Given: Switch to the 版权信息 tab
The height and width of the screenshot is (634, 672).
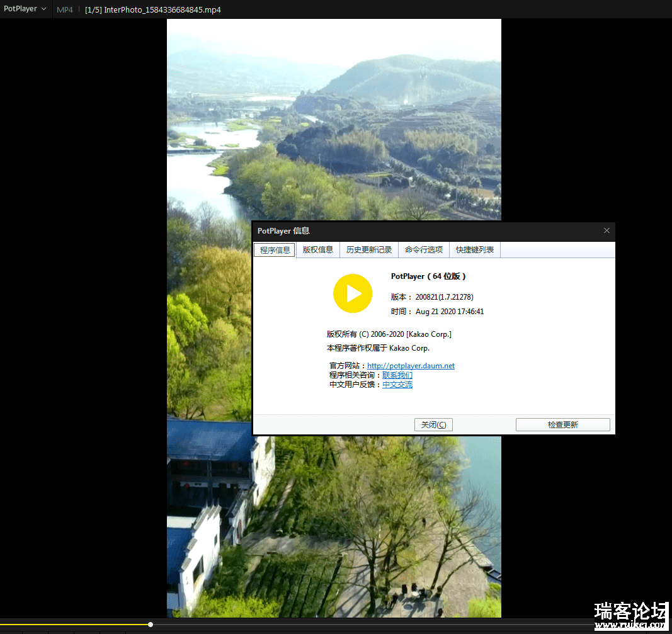Looking at the screenshot, I should point(317,250).
